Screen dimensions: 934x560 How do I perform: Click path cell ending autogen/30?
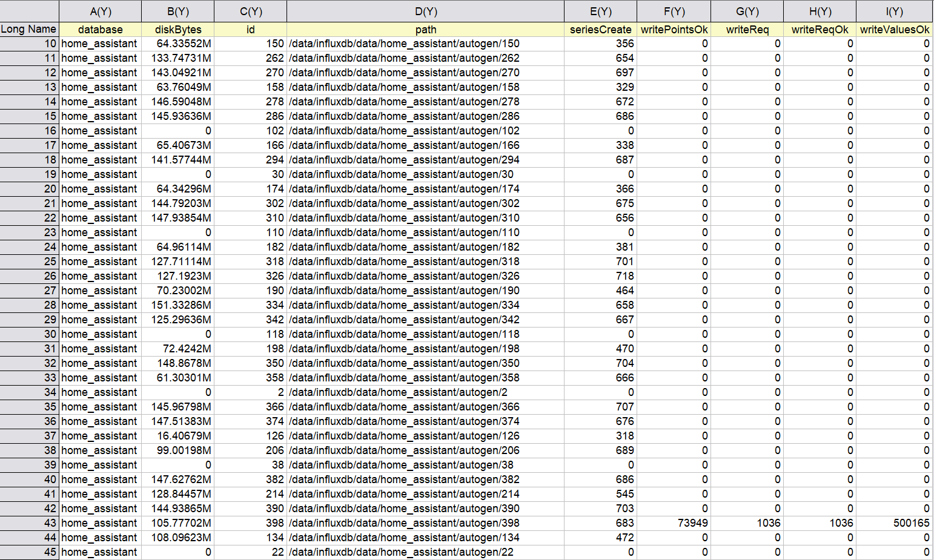[425, 174]
